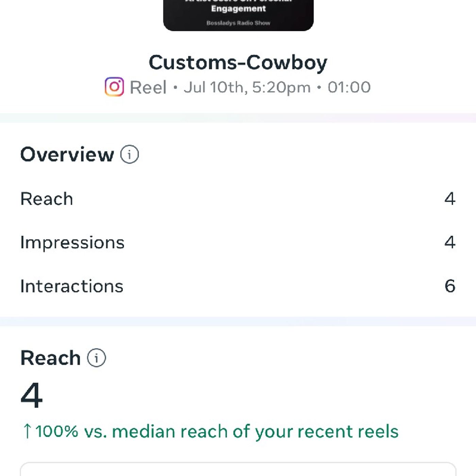Tap the Overview info icon
The height and width of the screenshot is (476, 476).
tap(130, 154)
